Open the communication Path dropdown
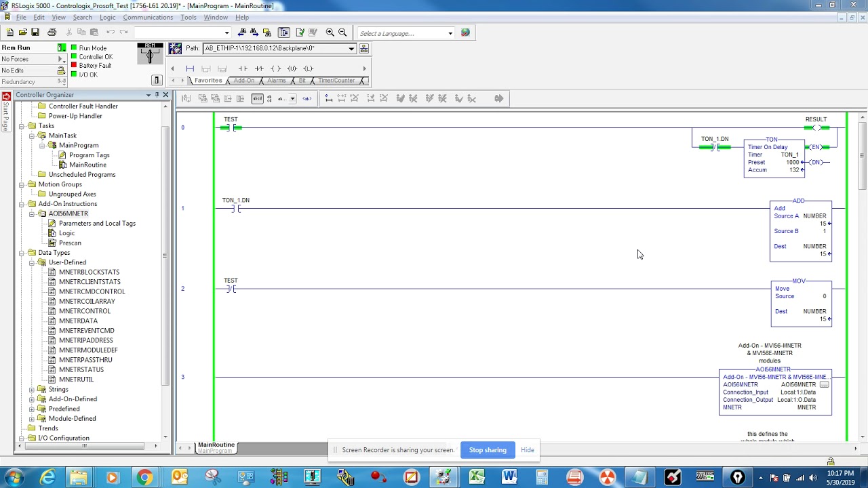The image size is (868, 488). coord(351,48)
